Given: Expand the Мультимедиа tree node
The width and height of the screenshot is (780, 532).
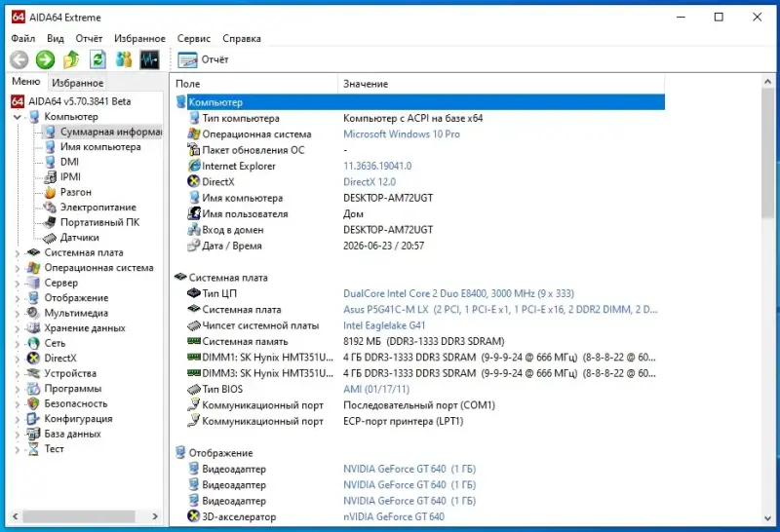Looking at the screenshot, I should [18, 313].
